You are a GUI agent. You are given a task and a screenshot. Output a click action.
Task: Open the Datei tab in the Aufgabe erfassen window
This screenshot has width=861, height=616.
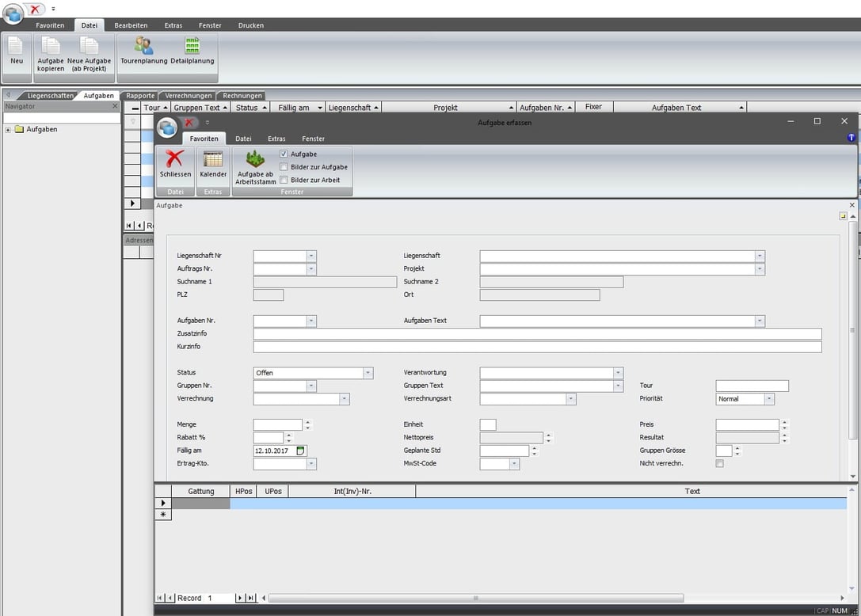coord(243,139)
